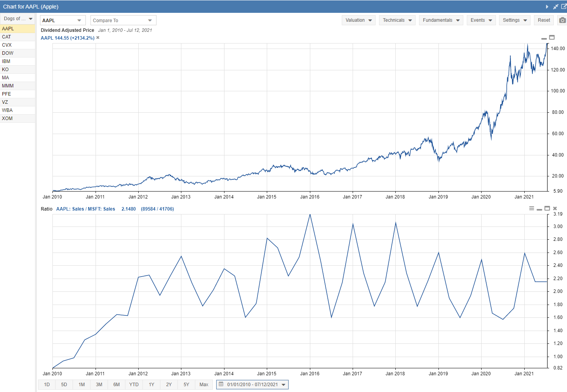Select the YTD time range

[134, 385]
